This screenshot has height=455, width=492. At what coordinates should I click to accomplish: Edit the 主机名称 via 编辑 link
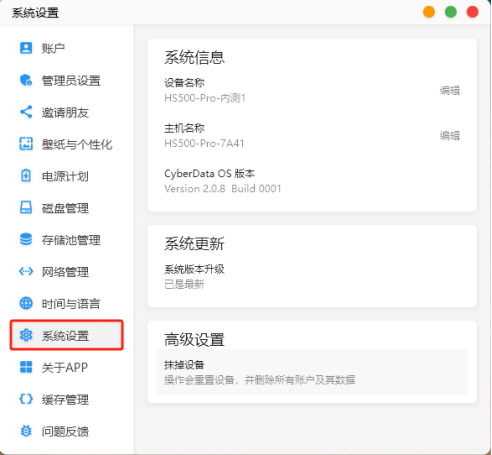(450, 136)
